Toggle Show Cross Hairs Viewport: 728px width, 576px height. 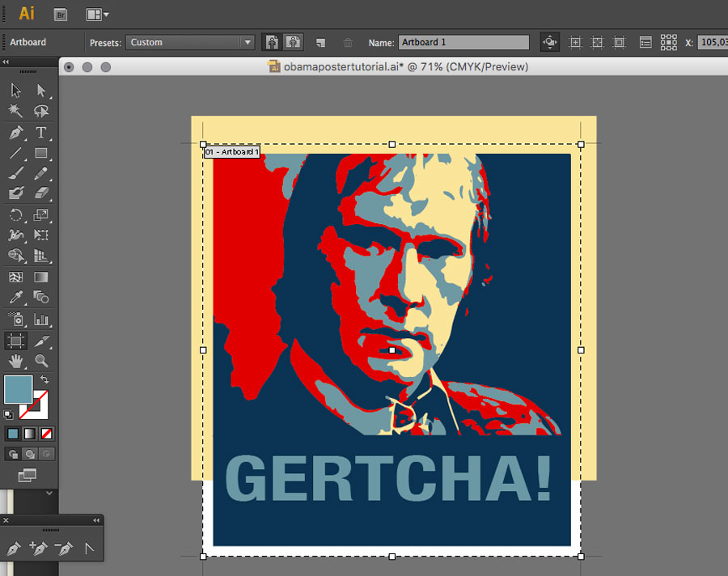coord(597,42)
